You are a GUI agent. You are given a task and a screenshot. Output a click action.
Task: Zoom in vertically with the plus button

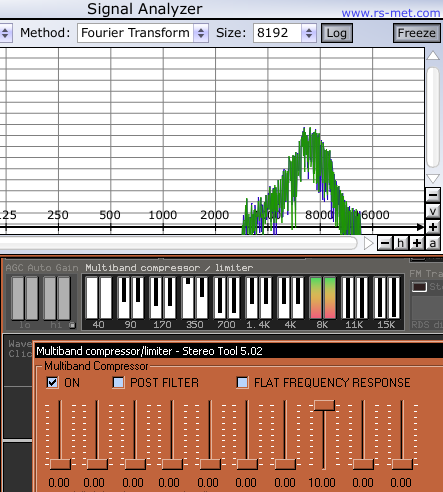click(433, 227)
